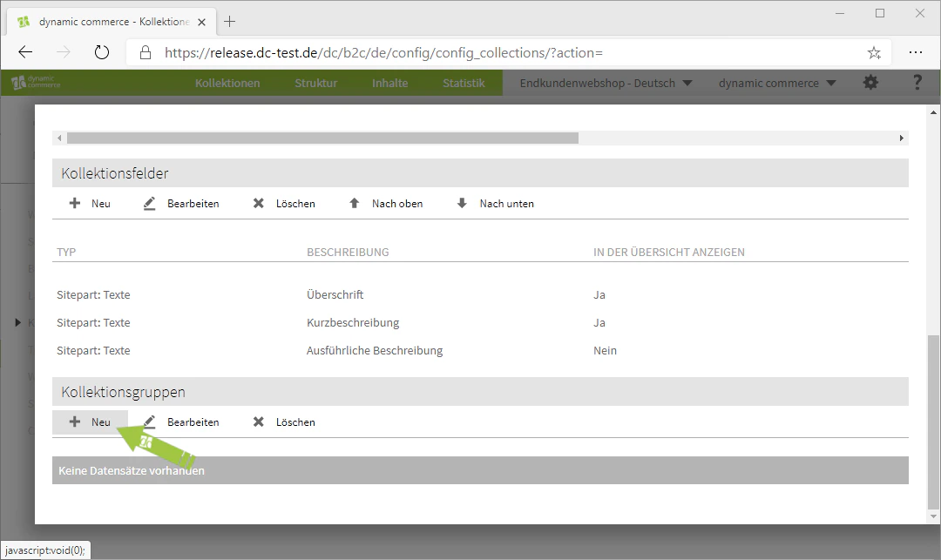Viewport: 941px width, 560px height.
Task: Expand the Endkundenwebshop - Deutsch dropdown
Action: [606, 83]
